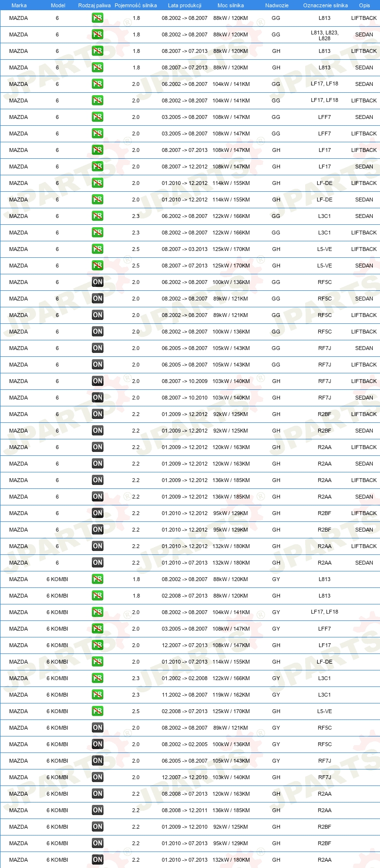
Task: Click the PB icon for 6 Kombi 119kW L3C1
Action: 97,695
